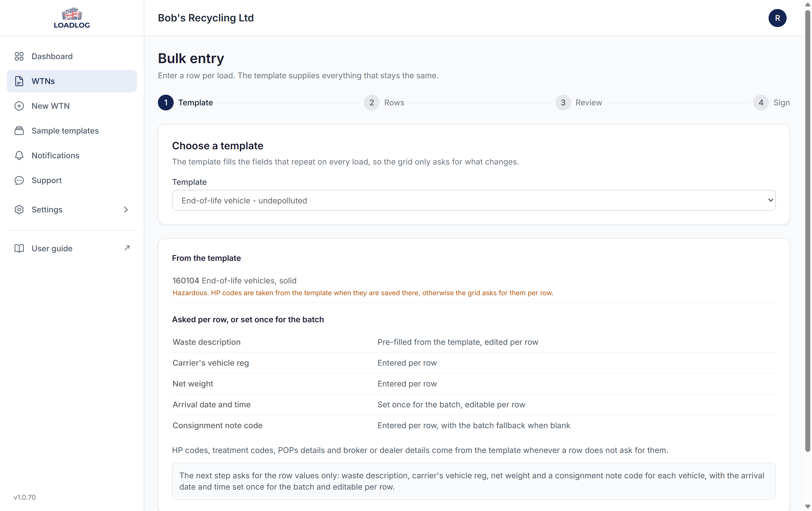Click the WTNs sidebar item
Image resolution: width=812 pixels, height=511 pixels.
click(72, 81)
